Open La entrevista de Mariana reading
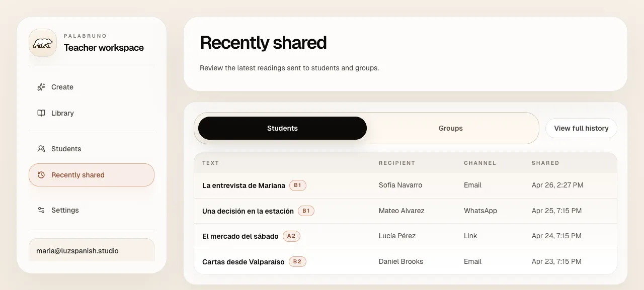The width and height of the screenshot is (644, 290). 244,185
